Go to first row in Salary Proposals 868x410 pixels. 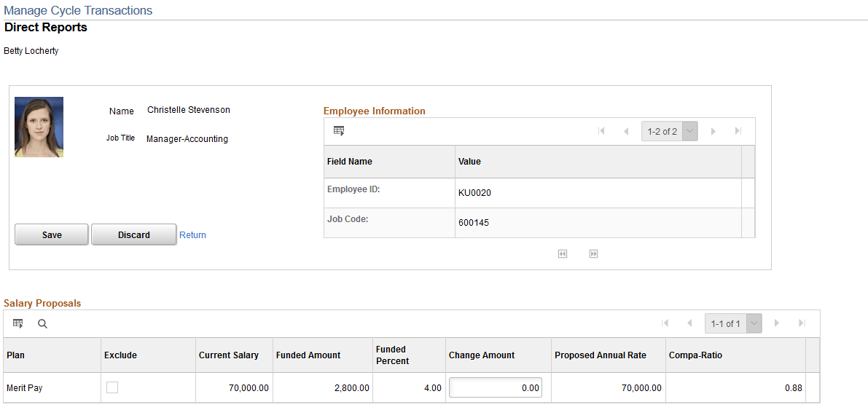[665, 323]
